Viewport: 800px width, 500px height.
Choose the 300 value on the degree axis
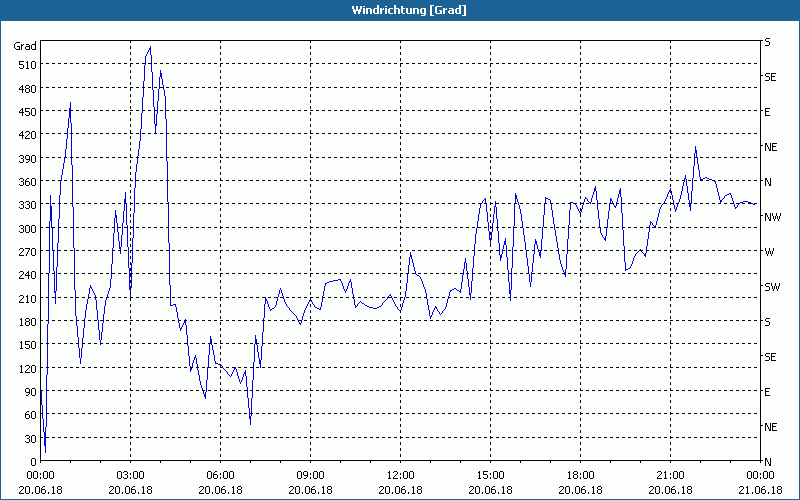coord(28,229)
